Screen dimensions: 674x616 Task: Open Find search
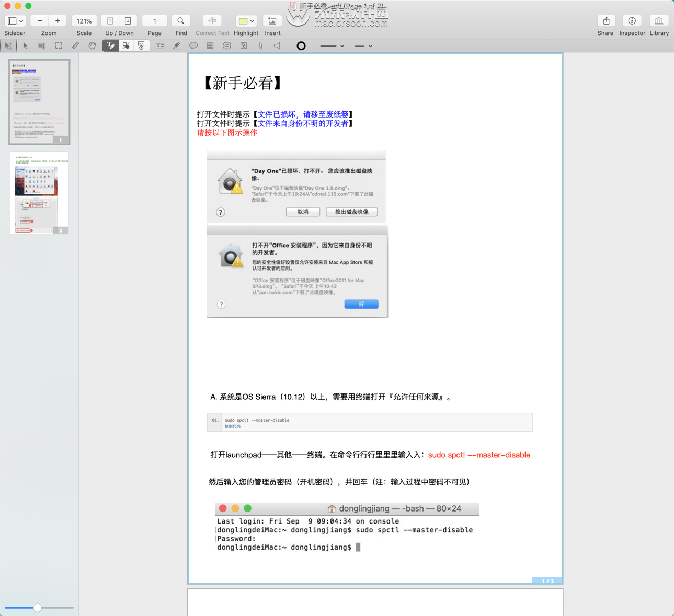(x=181, y=21)
